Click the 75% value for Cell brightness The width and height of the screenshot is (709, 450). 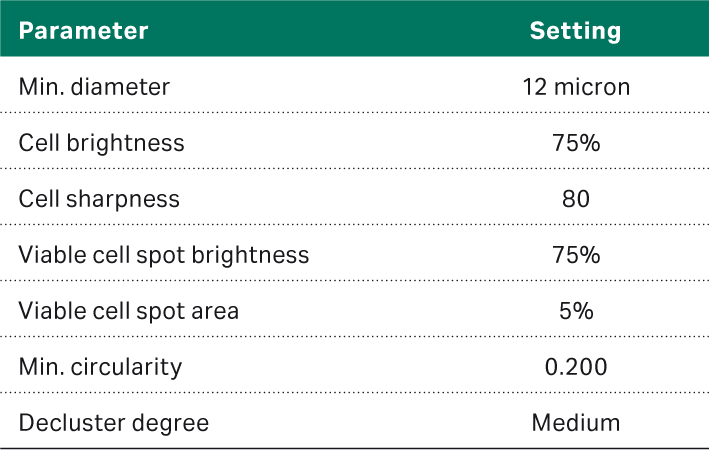tap(576, 143)
